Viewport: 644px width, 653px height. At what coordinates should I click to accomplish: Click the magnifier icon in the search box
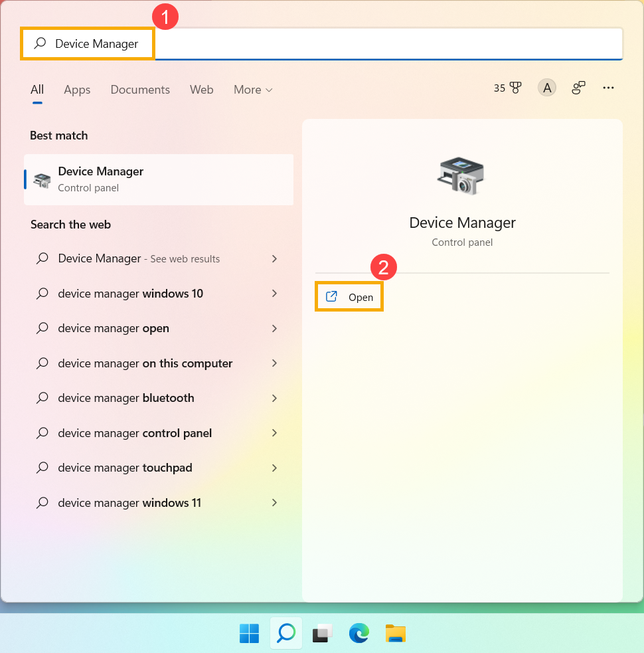tap(40, 43)
